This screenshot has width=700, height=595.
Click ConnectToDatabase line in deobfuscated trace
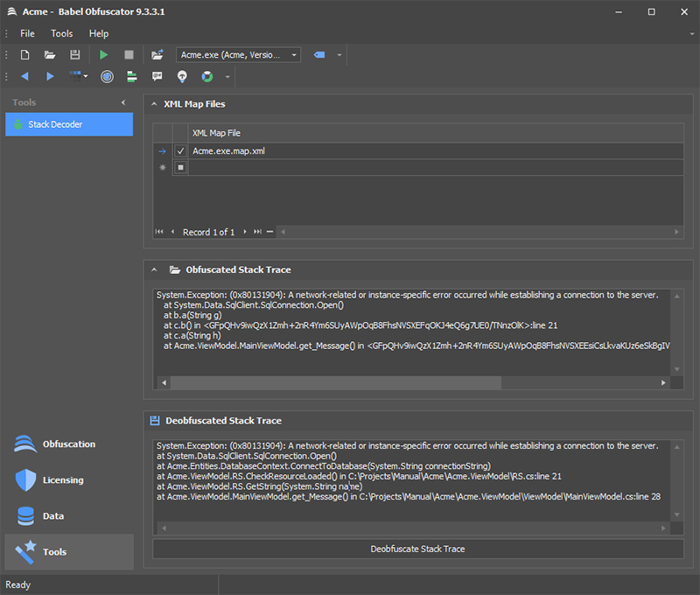pyautogui.click(x=324, y=466)
